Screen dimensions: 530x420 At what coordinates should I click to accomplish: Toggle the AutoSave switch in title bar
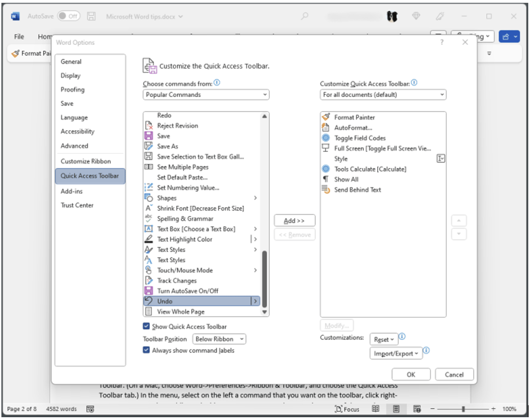pyautogui.click(x=68, y=16)
